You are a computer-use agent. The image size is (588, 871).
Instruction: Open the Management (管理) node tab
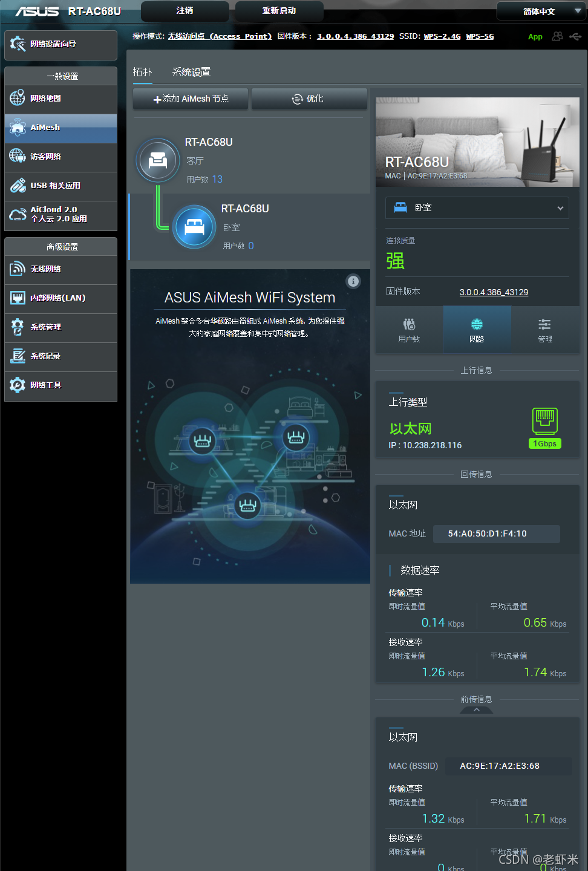(545, 330)
